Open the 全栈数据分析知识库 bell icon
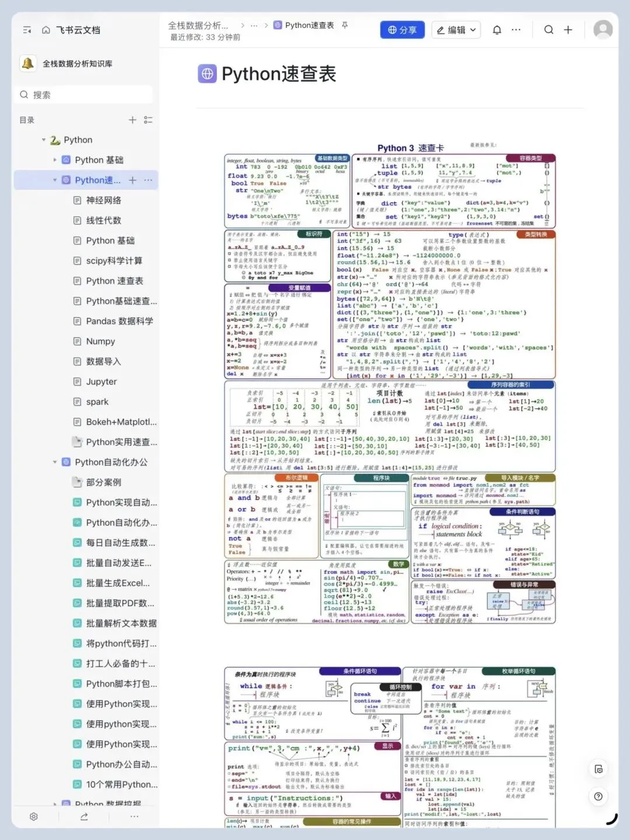The image size is (630, 840). 27,64
